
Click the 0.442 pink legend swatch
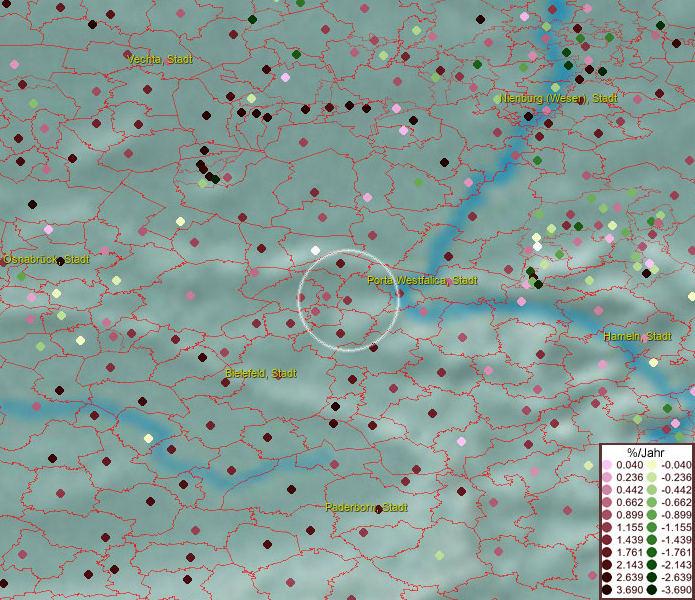[x=607, y=490]
